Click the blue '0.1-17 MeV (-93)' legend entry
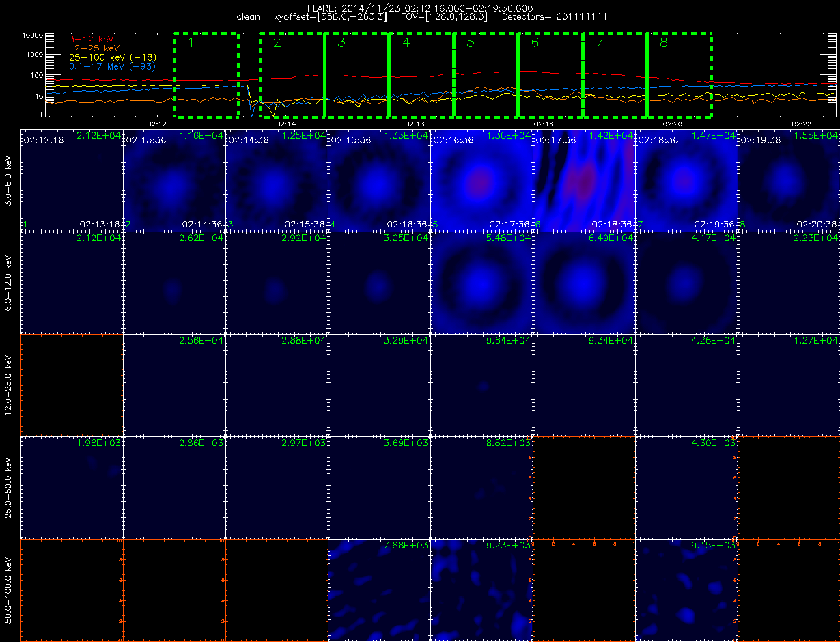840x642 pixels. [x=113, y=66]
